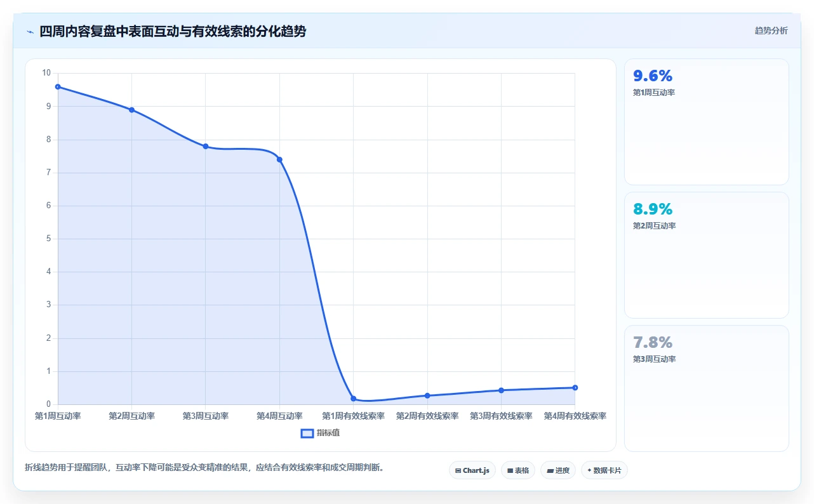Click the 第2周有效线索率 data point
This screenshot has height=504, width=814.
(427, 395)
